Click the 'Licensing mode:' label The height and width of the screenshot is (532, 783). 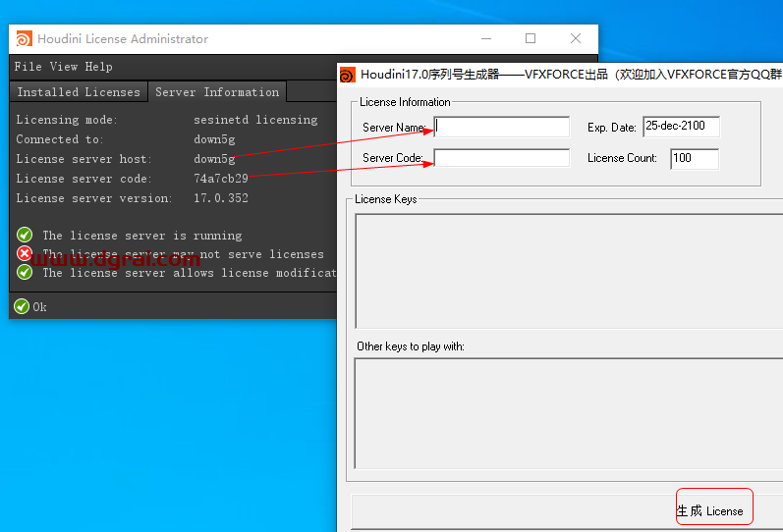(67, 120)
